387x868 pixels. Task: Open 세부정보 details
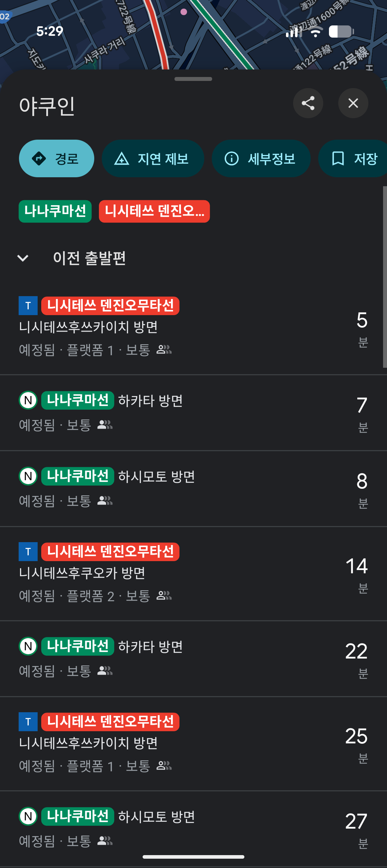(x=261, y=158)
